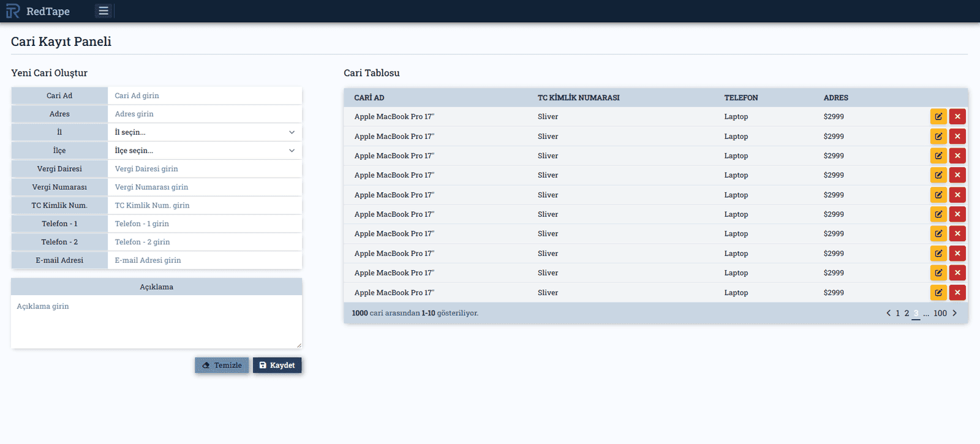Viewport: 980px width, 444px height.
Task: Click the Açıklama section header
Action: point(156,287)
